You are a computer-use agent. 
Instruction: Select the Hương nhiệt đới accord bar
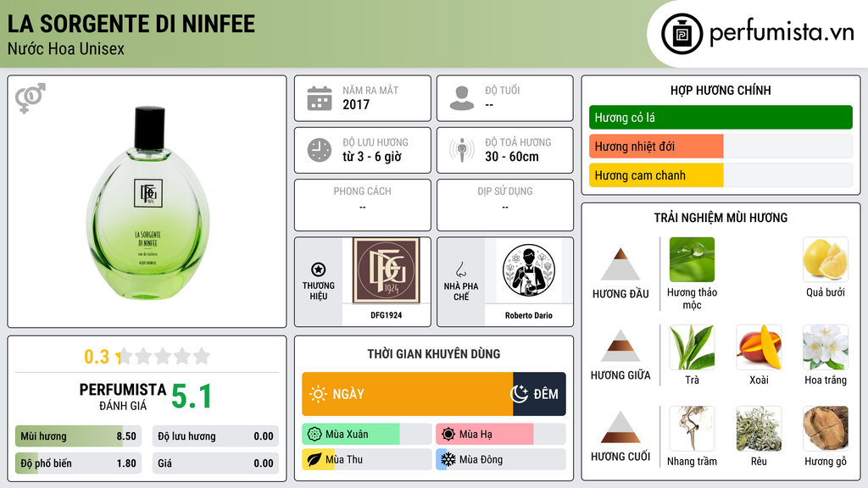coord(721,146)
